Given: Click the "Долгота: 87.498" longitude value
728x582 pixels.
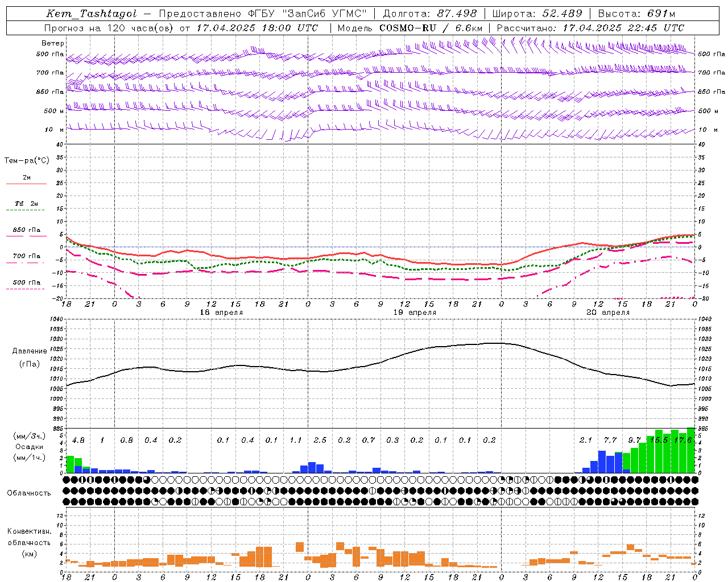Looking at the screenshot, I should 431,14.
